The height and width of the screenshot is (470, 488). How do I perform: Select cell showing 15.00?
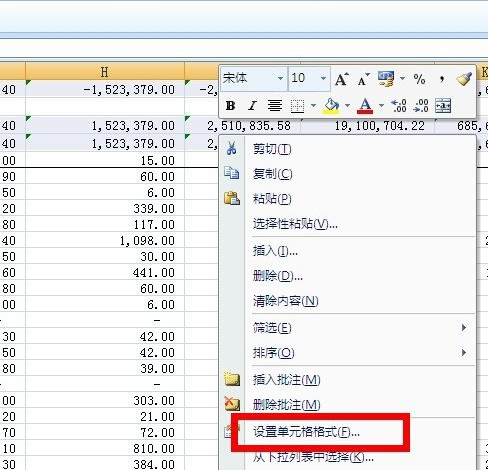[105, 160]
